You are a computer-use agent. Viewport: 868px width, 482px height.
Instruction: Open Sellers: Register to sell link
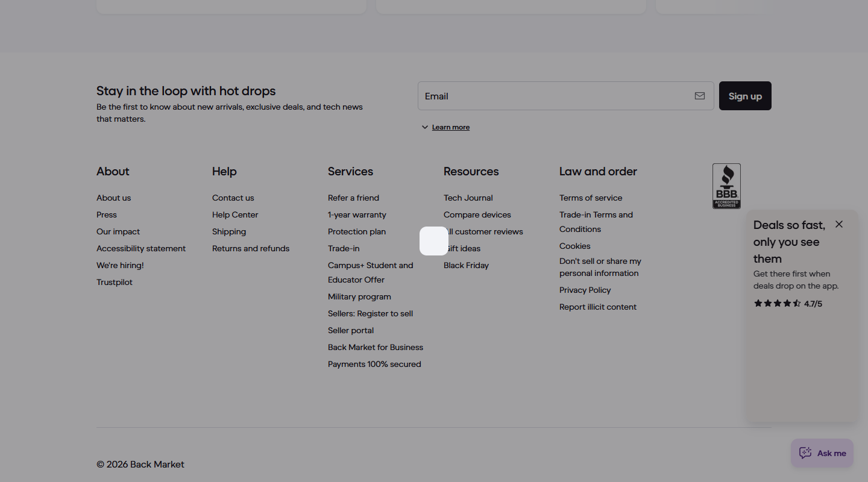pos(370,313)
